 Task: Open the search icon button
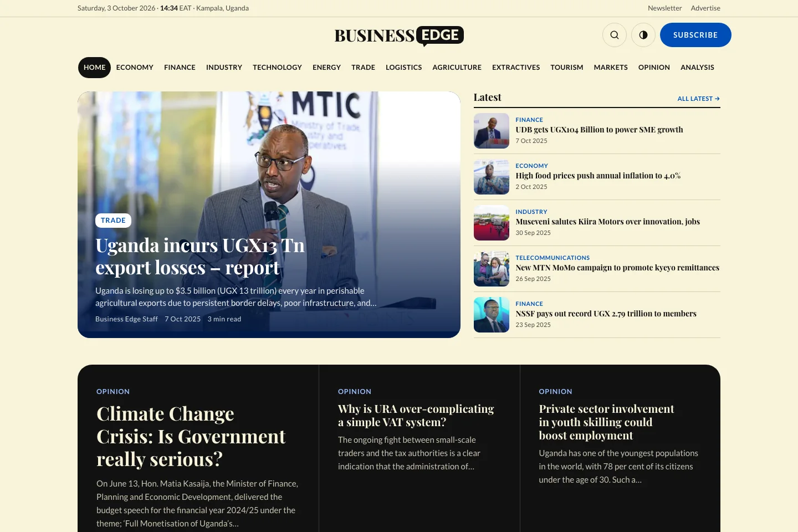(x=615, y=35)
